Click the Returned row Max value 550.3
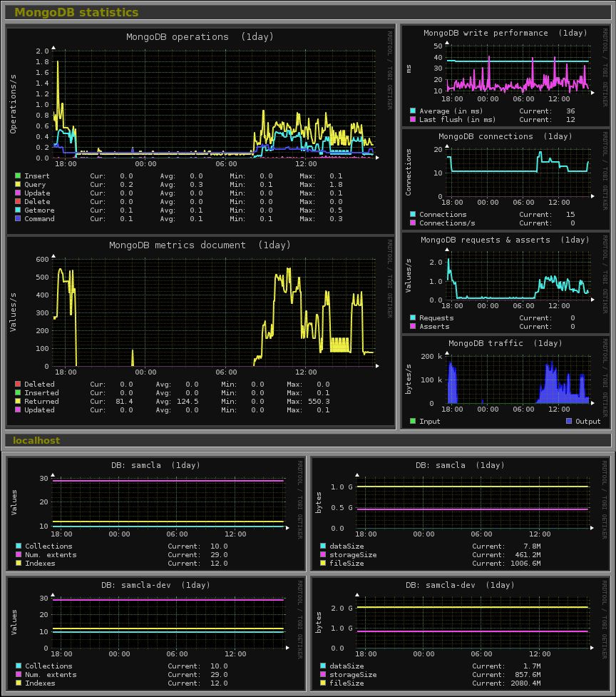The image size is (616, 697). point(319,402)
